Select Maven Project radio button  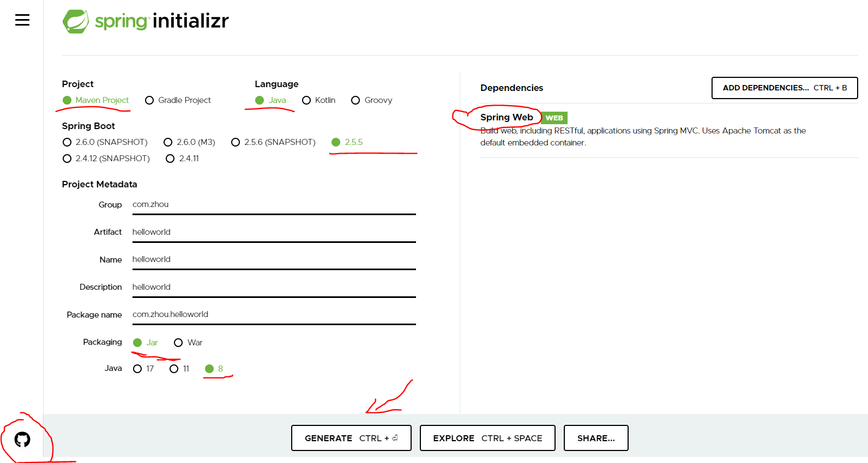[x=96, y=100]
